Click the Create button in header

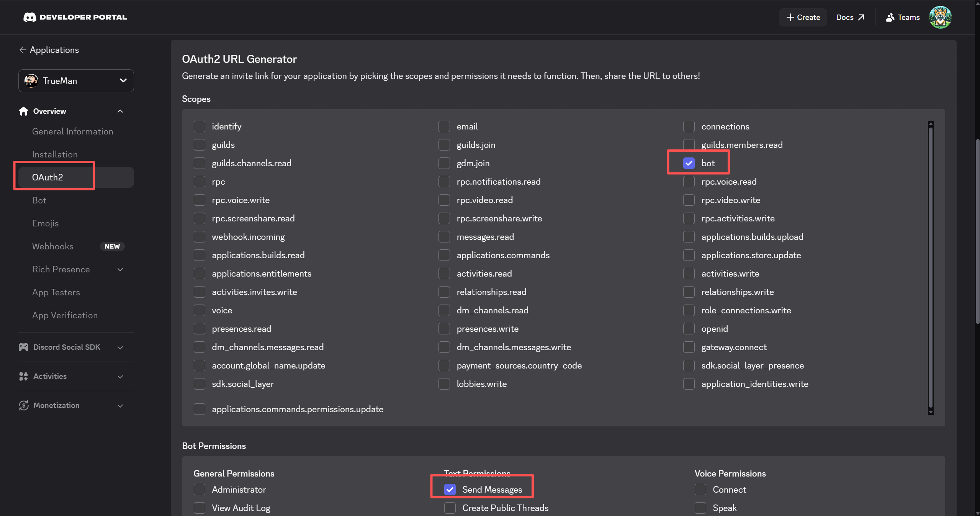pos(803,17)
